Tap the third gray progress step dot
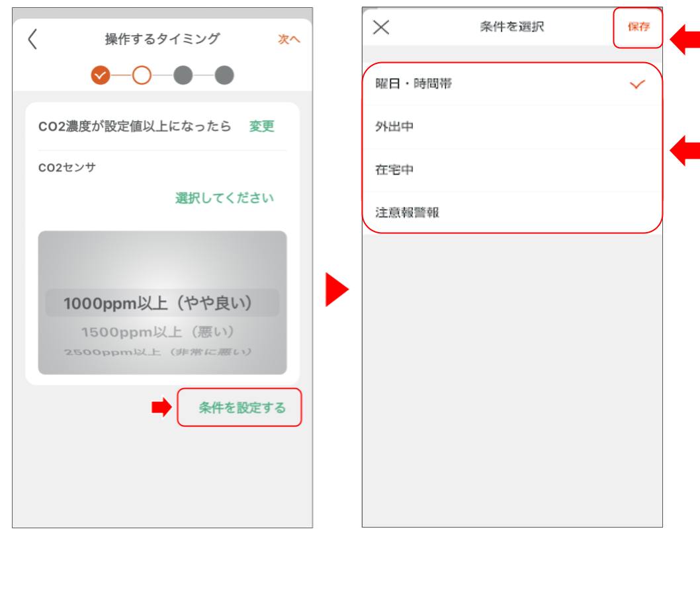This screenshot has width=700, height=599. (182, 75)
